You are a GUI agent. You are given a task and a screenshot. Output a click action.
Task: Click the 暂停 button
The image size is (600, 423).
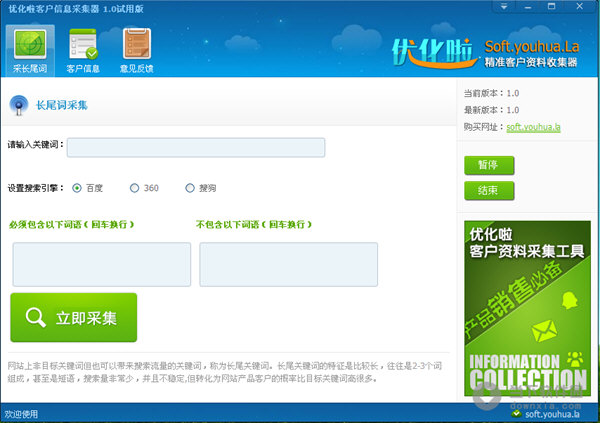(489, 165)
